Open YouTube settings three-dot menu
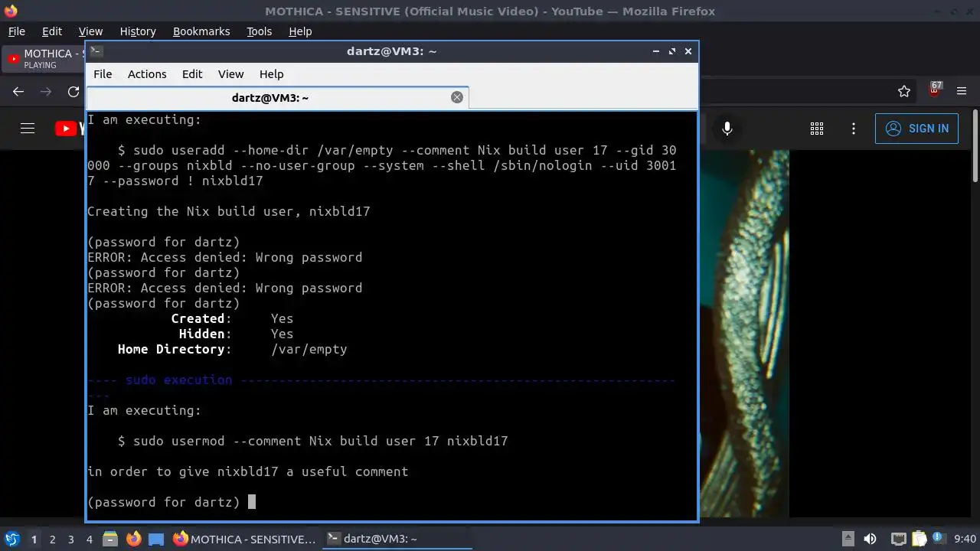 [854, 129]
